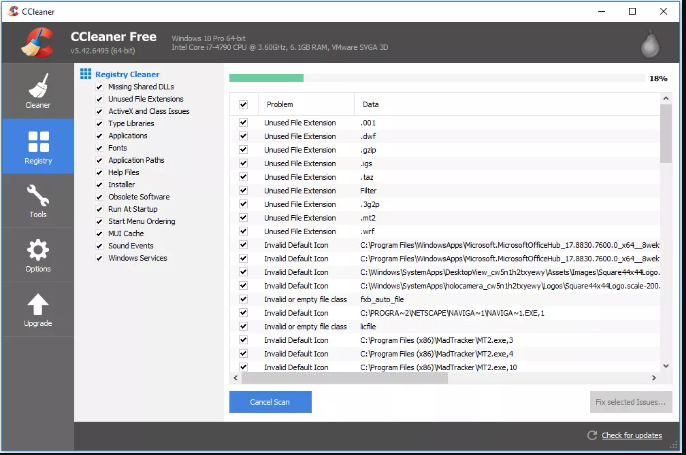Toggle Start Menu Ordering checkbox

[99, 221]
